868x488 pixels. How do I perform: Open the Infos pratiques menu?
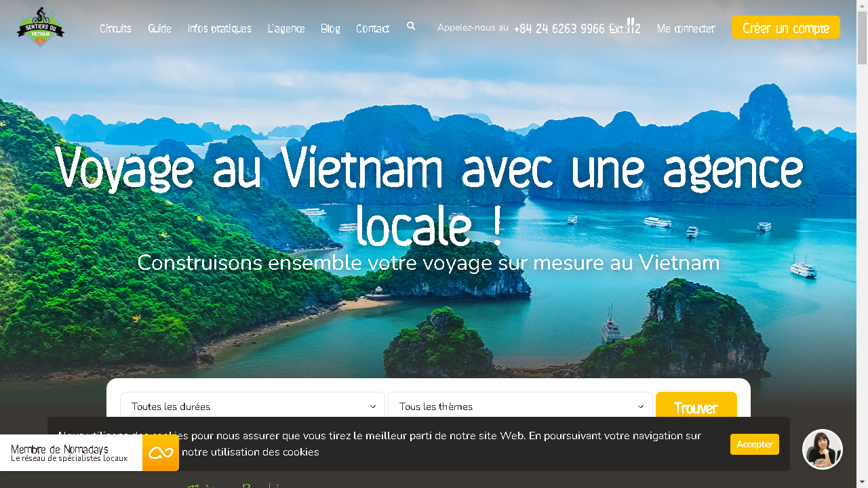219,28
